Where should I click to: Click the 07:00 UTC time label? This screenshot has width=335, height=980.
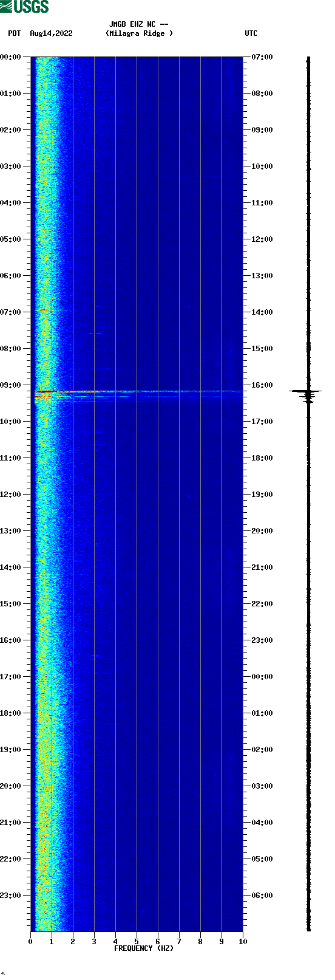pos(262,57)
